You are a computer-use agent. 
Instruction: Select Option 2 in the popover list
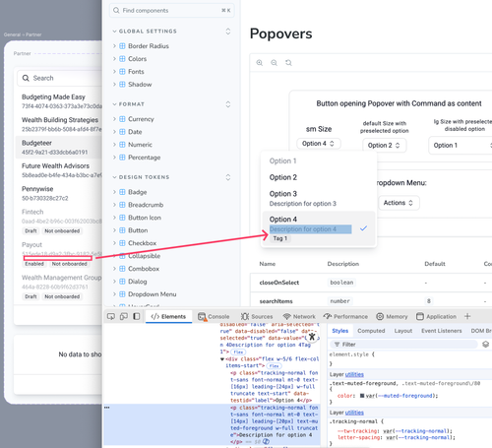coord(319,177)
